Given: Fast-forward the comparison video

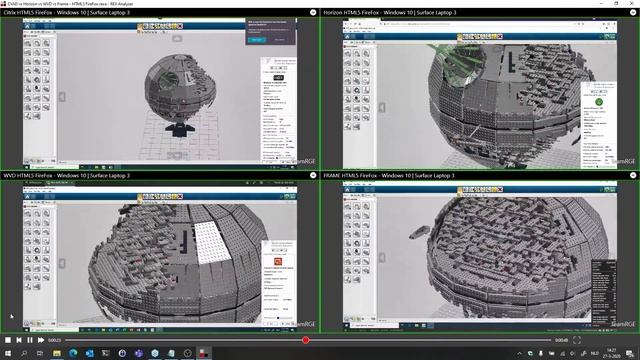Looking at the screenshot, I should coord(41,340).
